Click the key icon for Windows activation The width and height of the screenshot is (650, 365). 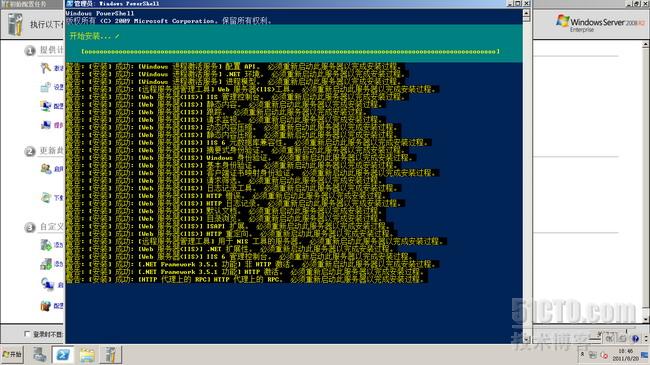coord(46,68)
